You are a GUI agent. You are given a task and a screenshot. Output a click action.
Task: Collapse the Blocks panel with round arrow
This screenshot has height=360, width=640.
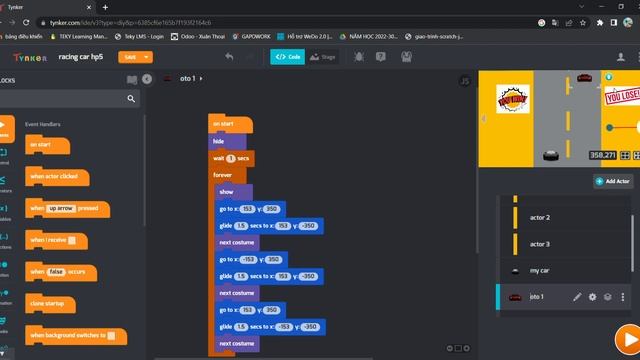tap(147, 79)
